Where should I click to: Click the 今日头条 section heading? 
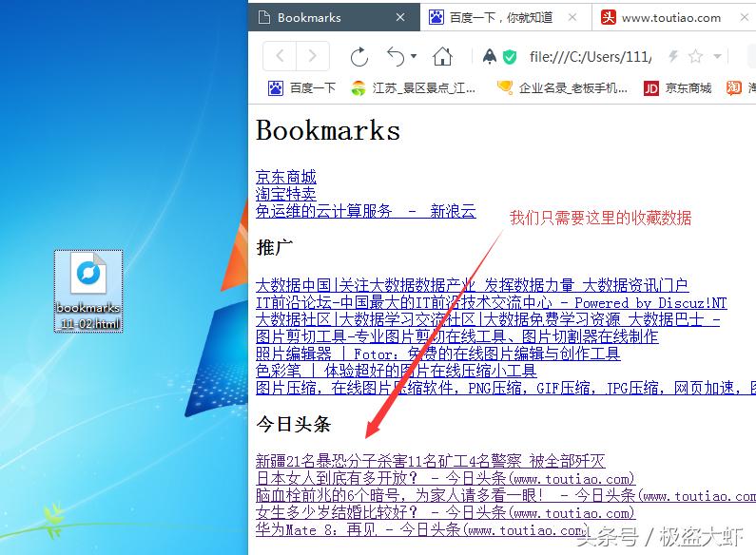click(x=293, y=424)
